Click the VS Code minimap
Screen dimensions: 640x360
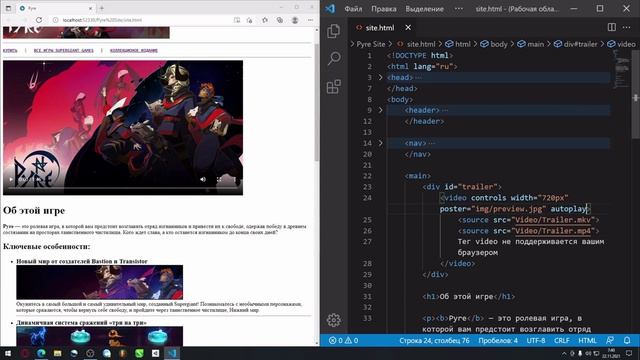[x=623, y=69]
